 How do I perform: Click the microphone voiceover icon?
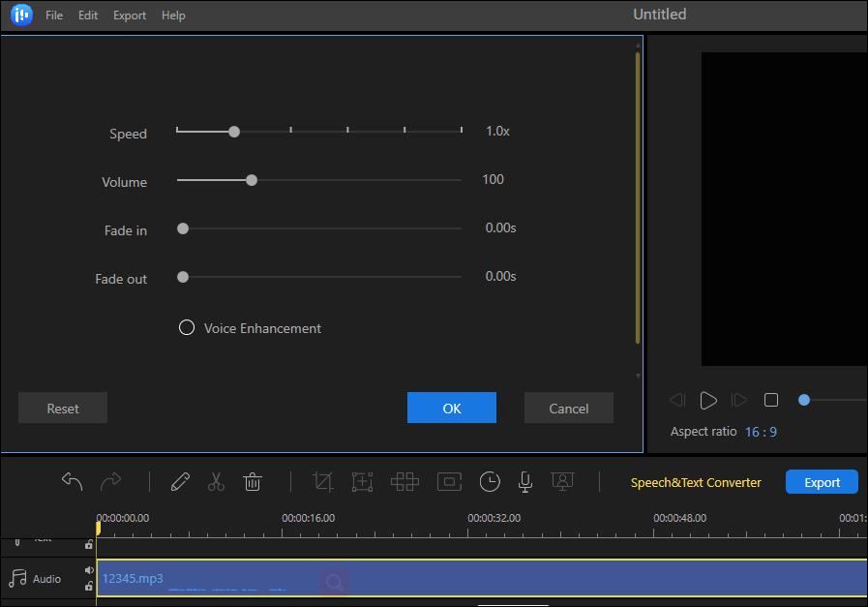pos(525,481)
